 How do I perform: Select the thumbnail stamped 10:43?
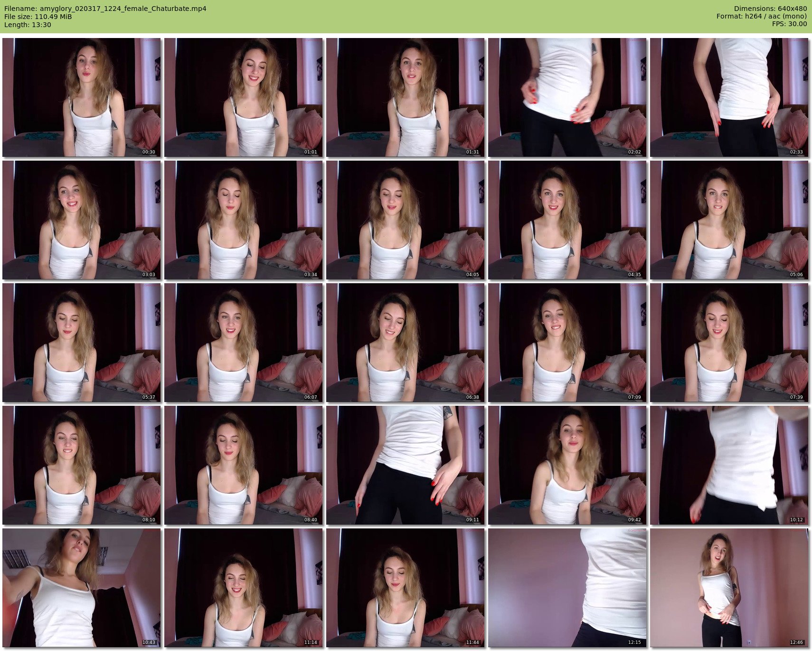(x=82, y=588)
